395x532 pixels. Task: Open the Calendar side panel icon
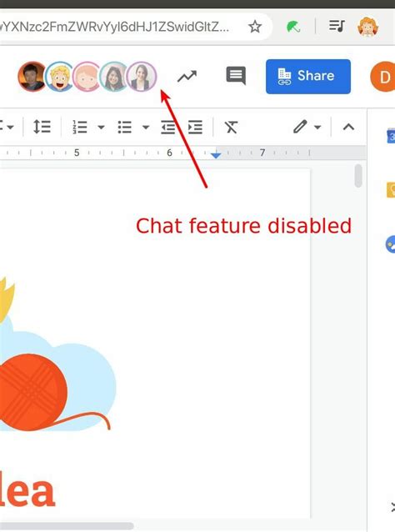[x=391, y=137]
